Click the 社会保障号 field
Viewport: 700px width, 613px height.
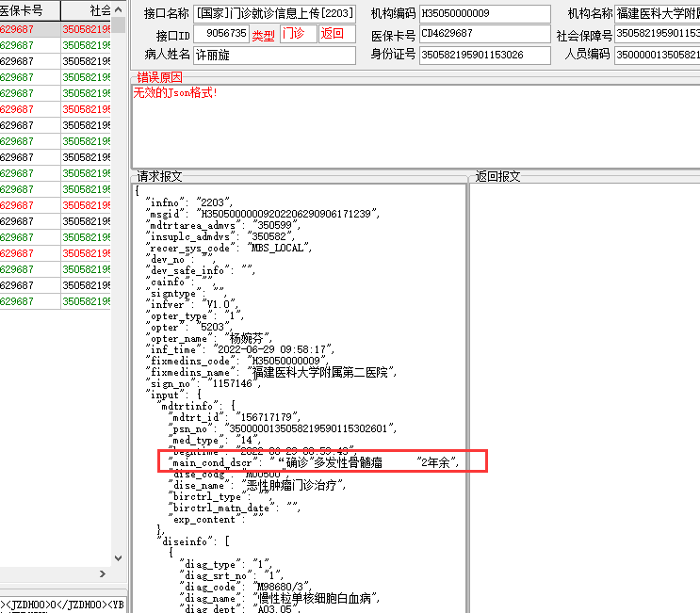(658, 34)
